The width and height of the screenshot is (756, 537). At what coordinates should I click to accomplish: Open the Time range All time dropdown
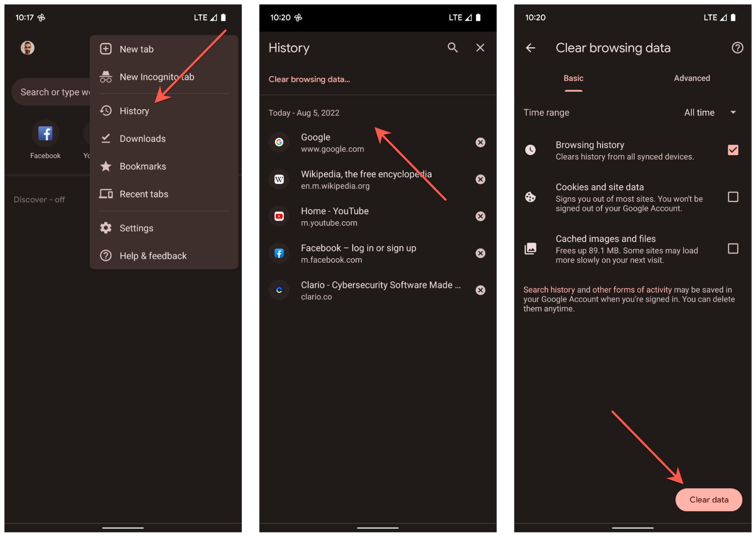pyautogui.click(x=710, y=112)
